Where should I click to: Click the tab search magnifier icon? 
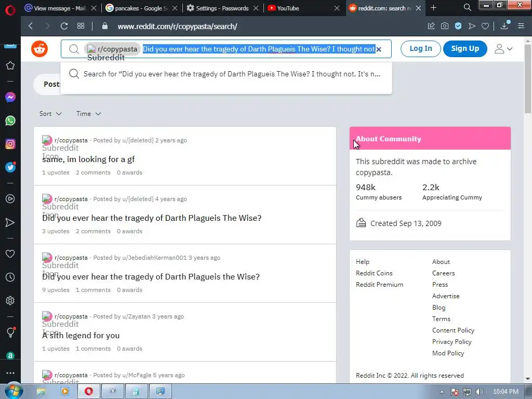[468, 7]
